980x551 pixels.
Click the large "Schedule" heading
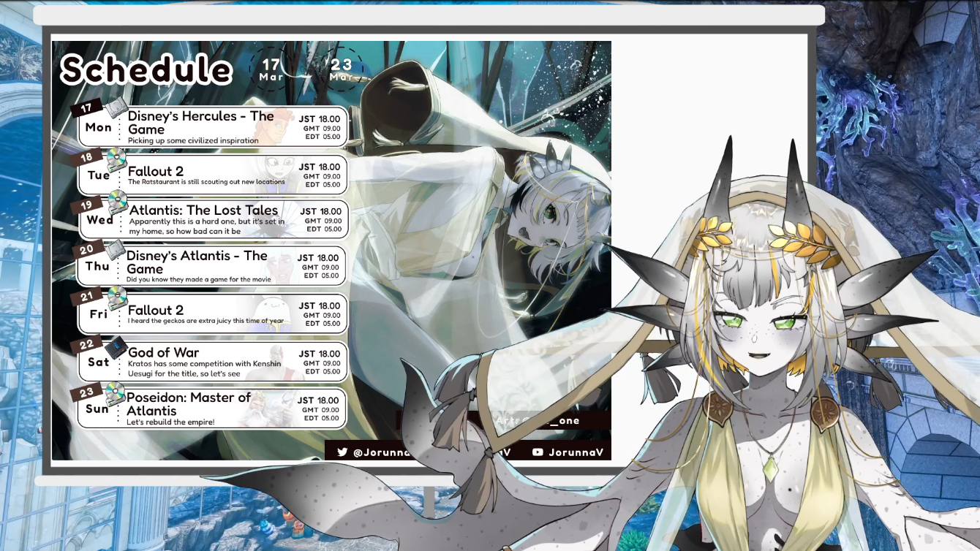[x=146, y=69]
